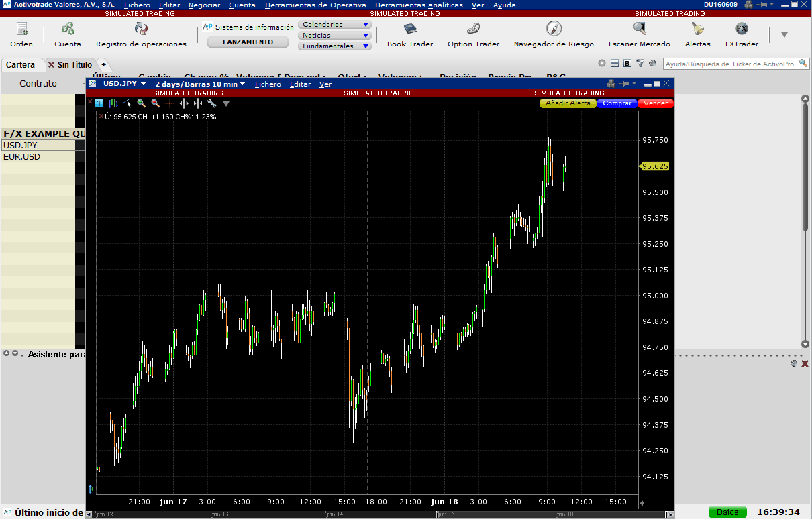Image resolution: width=812 pixels, height=519 pixels.
Task: Click the green Datos status button
Action: (x=727, y=512)
